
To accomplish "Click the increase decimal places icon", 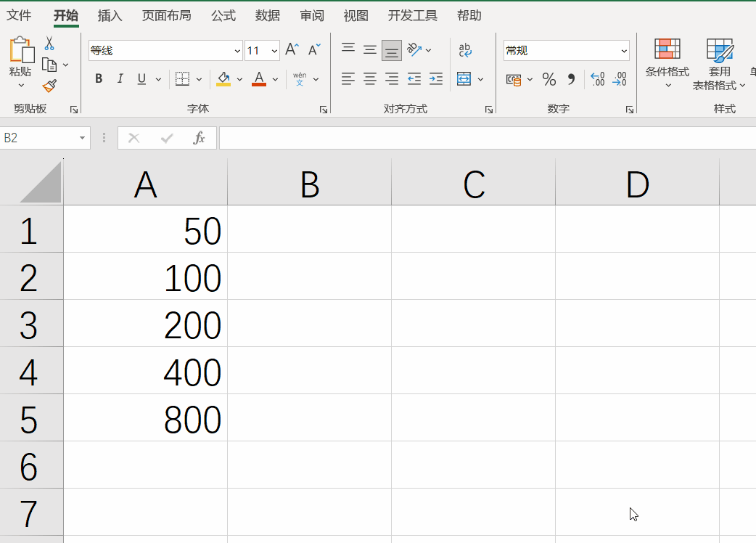I will 597,79.
